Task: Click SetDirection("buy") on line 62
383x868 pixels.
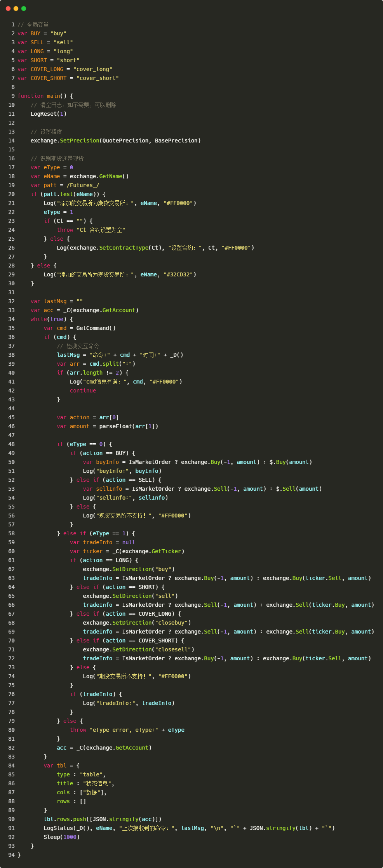Action: point(143,569)
